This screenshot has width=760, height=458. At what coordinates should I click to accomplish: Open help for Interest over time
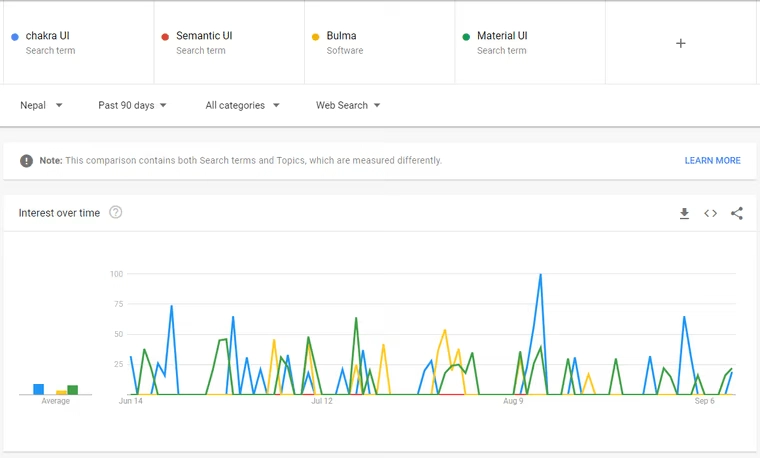[115, 212]
